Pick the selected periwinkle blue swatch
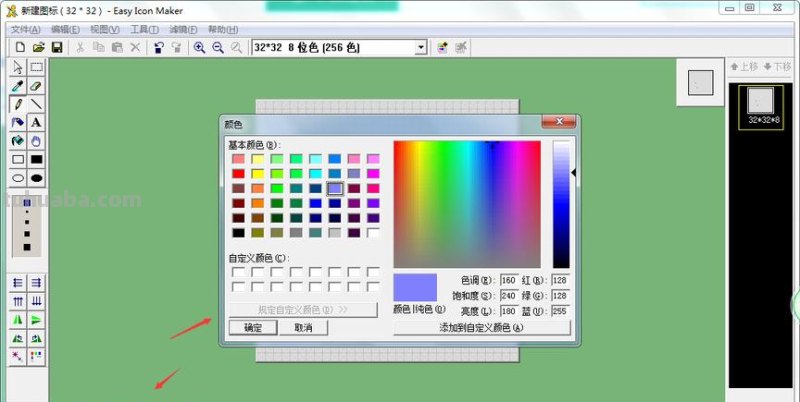Image resolution: width=800 pixels, height=402 pixels. 335,188
